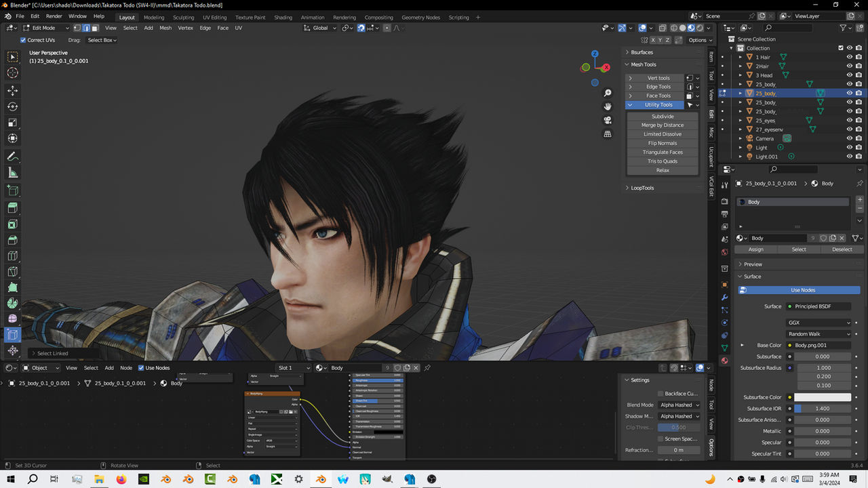Click the pan hand viewport icon

pyautogui.click(x=608, y=106)
